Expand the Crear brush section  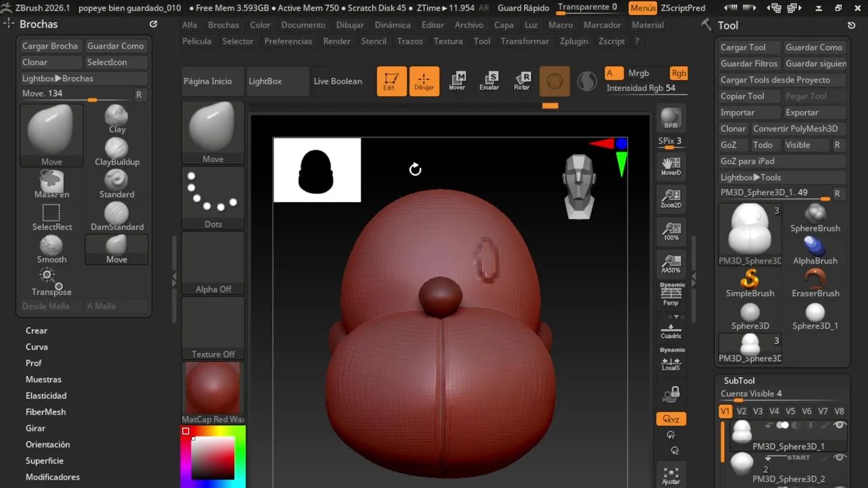(37, 331)
